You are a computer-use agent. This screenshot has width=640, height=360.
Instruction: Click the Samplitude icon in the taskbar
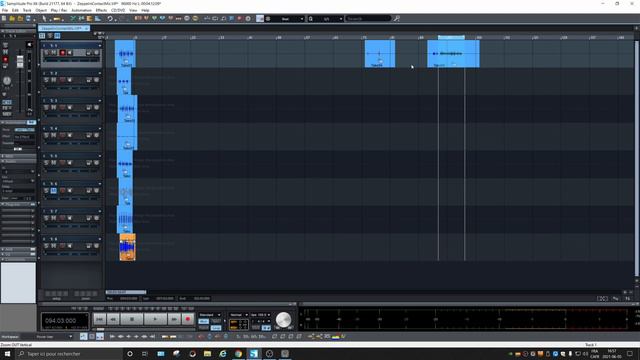[253, 354]
